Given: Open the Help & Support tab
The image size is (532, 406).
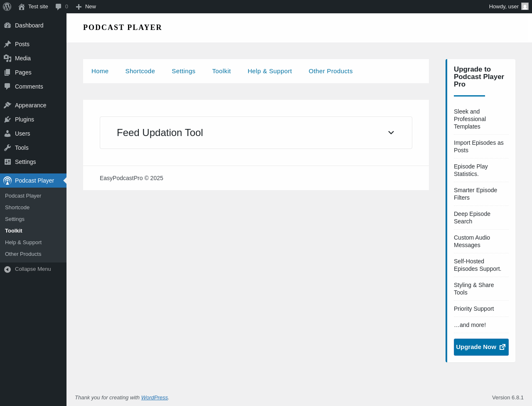Looking at the screenshot, I should point(270,71).
